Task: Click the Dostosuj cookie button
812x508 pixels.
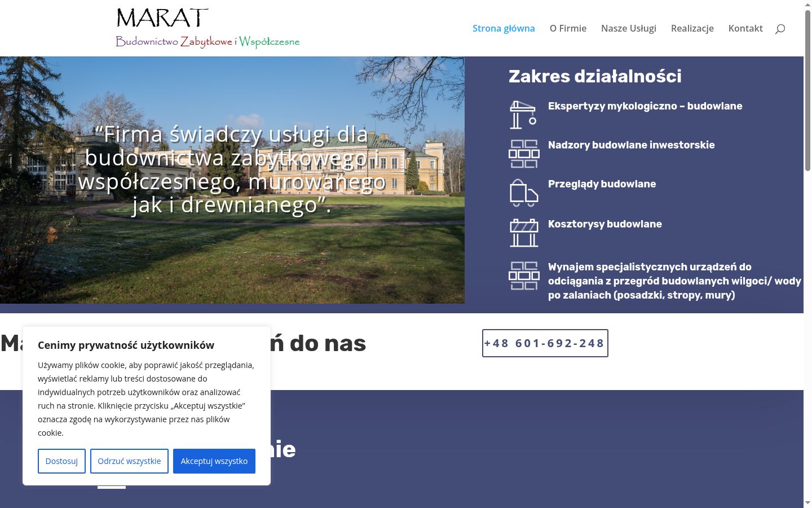Action: pyautogui.click(x=61, y=461)
